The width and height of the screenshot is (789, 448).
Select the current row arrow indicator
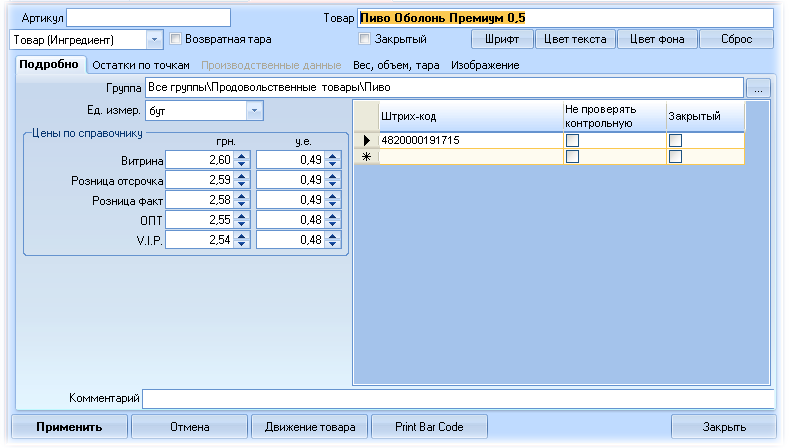(x=366, y=140)
